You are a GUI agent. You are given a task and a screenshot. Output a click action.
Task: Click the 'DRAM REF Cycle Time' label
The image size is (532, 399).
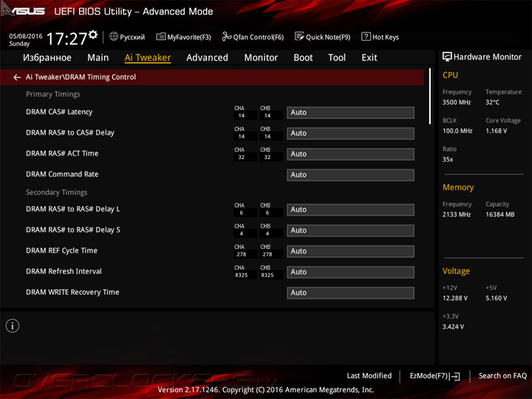(x=62, y=250)
